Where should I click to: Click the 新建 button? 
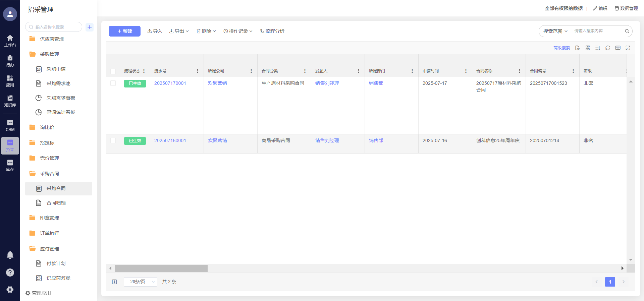124,31
